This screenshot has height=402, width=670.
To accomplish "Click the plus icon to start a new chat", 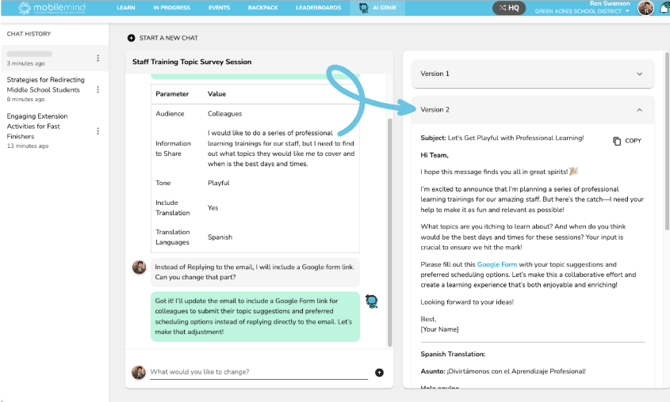I will (131, 38).
